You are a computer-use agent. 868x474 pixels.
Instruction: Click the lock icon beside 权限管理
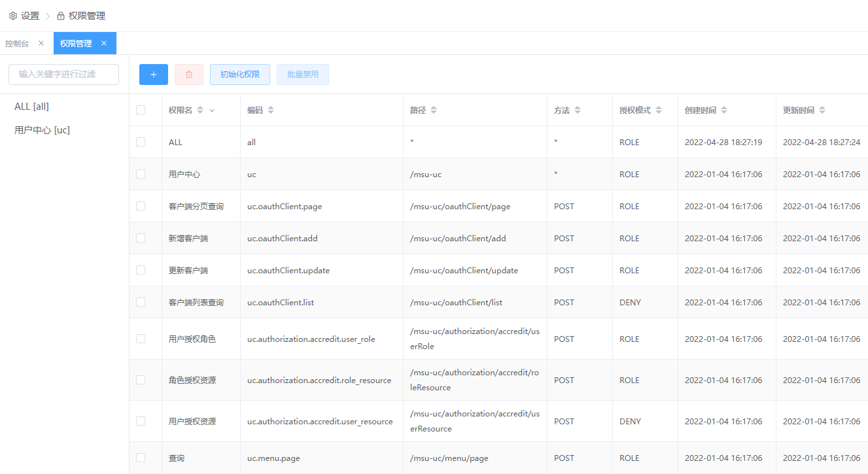[61, 16]
